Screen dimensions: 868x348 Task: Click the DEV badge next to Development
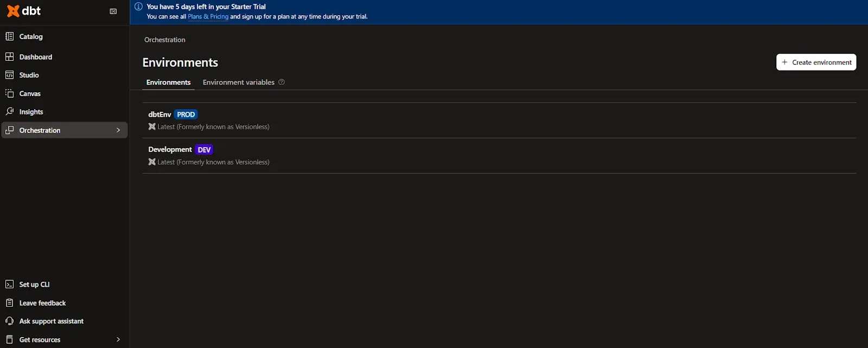[204, 150]
